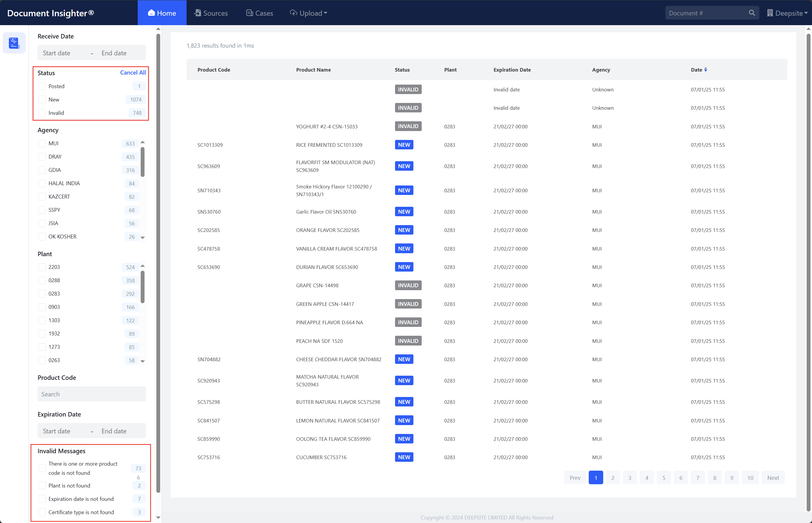The image size is (812, 523).
Task: Click the Upload cloud icon
Action: (x=293, y=13)
